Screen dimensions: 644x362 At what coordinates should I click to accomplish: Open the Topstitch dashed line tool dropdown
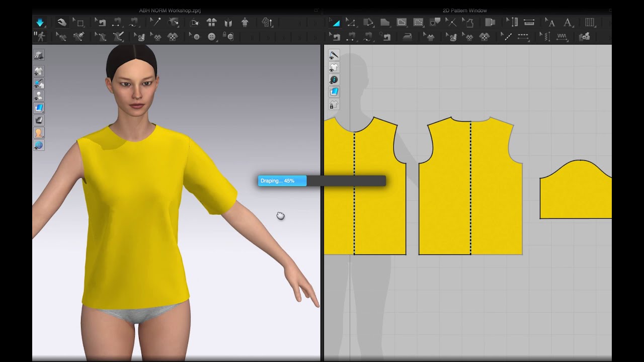tap(524, 36)
